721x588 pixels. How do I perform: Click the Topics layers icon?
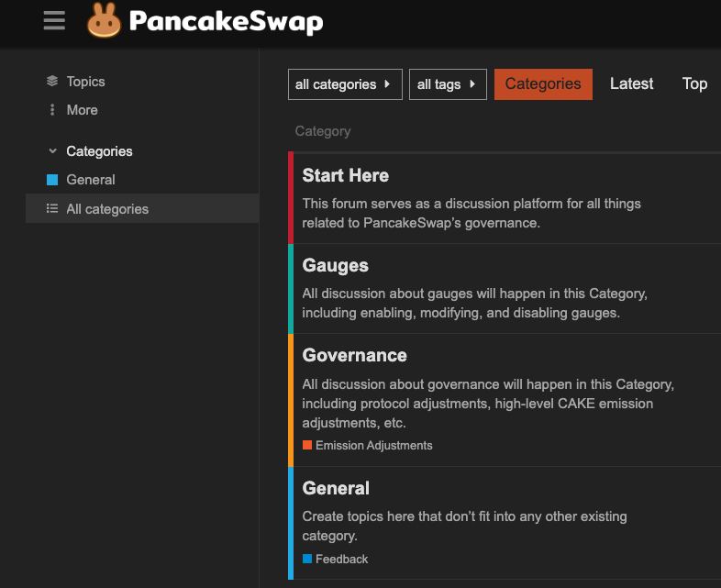click(x=52, y=82)
